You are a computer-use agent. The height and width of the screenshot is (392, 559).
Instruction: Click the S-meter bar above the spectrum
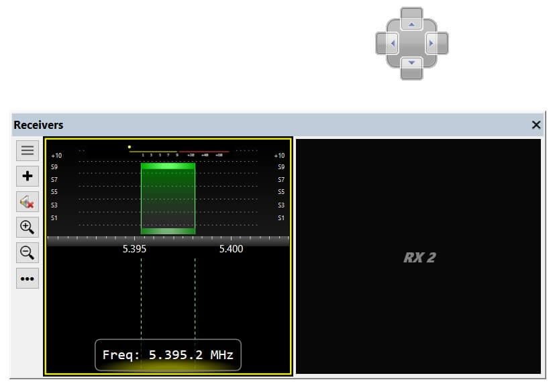[x=179, y=152]
